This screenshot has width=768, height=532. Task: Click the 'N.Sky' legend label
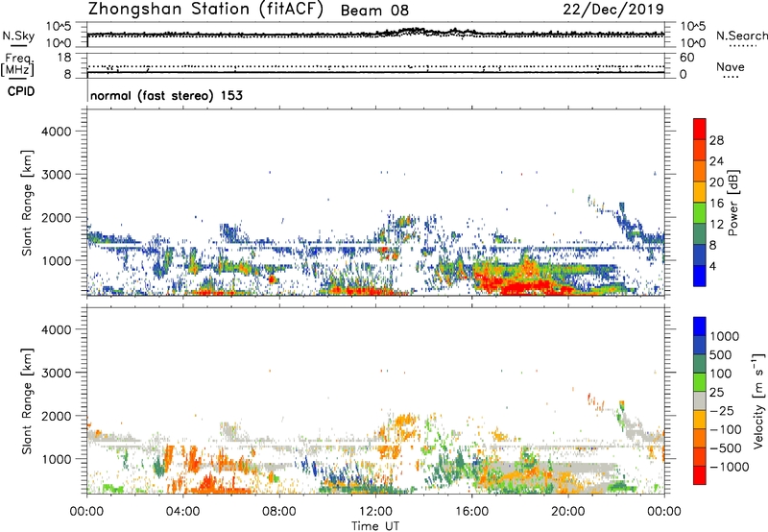(x=18, y=36)
